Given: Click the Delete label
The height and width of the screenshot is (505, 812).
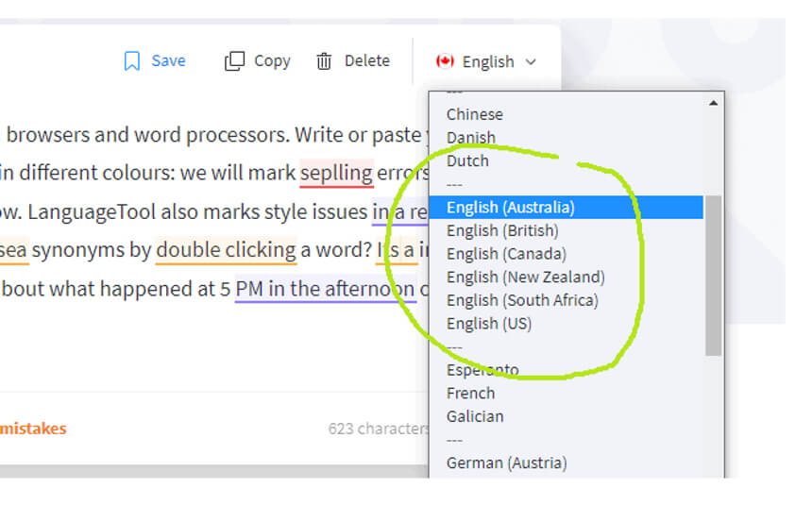Looking at the screenshot, I should tap(367, 60).
